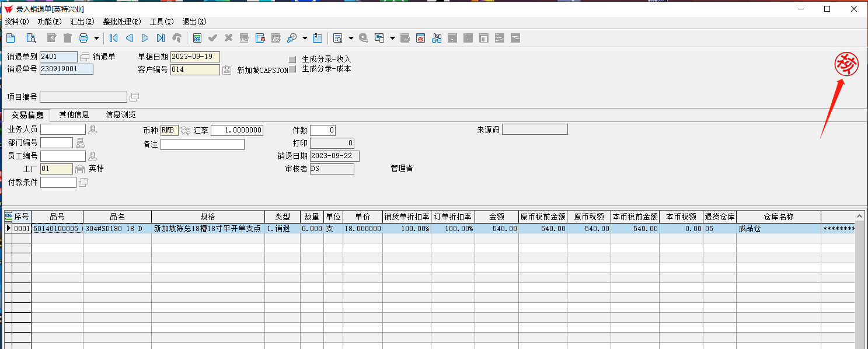
Task: Jump to last record arrow
Action: point(161,39)
